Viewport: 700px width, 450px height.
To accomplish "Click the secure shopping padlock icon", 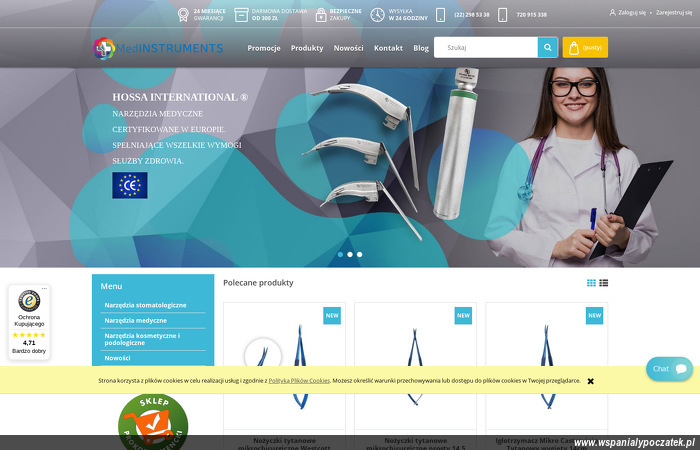I will tap(321, 15).
